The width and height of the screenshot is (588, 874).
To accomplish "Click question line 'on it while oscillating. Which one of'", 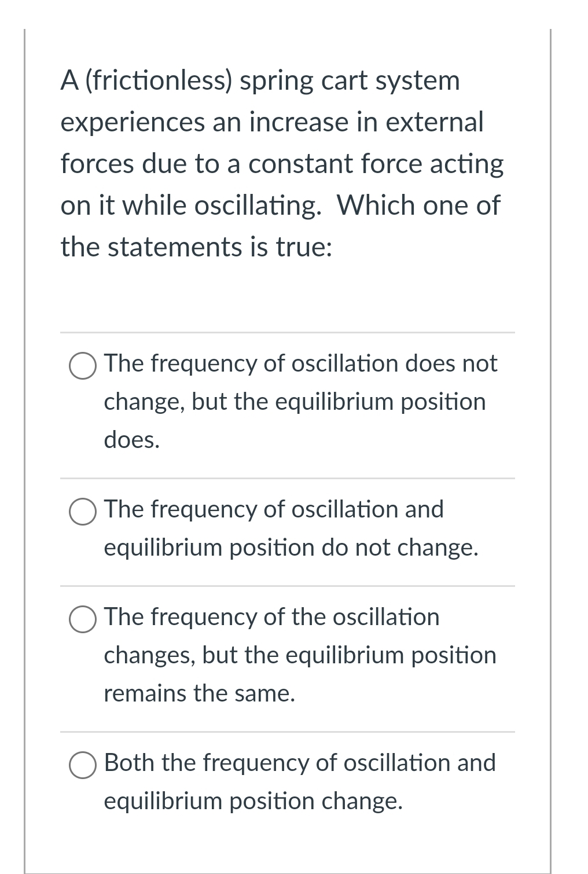I will (280, 205).
